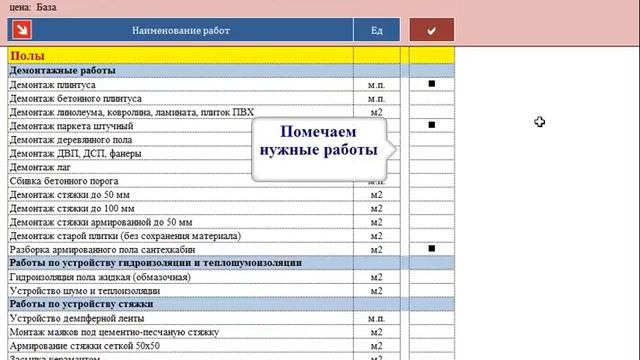The height and width of the screenshot is (360, 640).
Task: Select the 'Сбивка бетонного порога' row name
Action: tap(64, 181)
